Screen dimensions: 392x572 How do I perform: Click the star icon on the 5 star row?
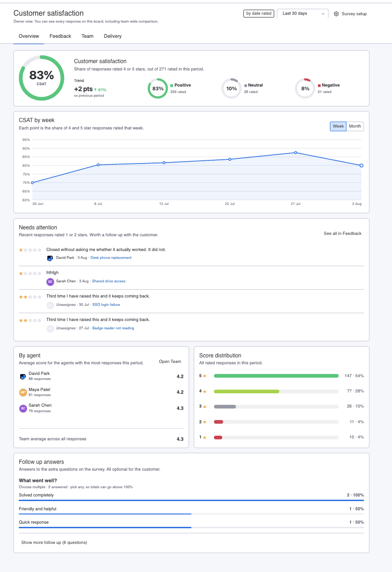click(205, 376)
